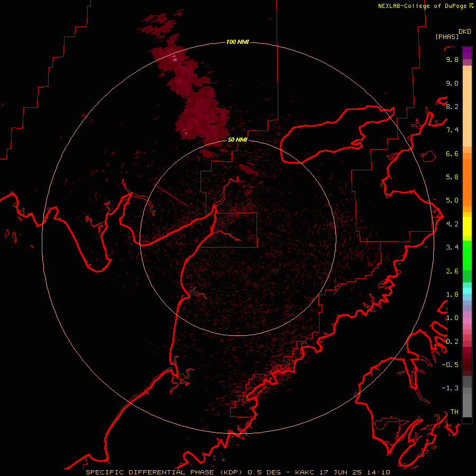
Task: Click the (KDP) abbreviation in the caption
Action: tap(231, 472)
